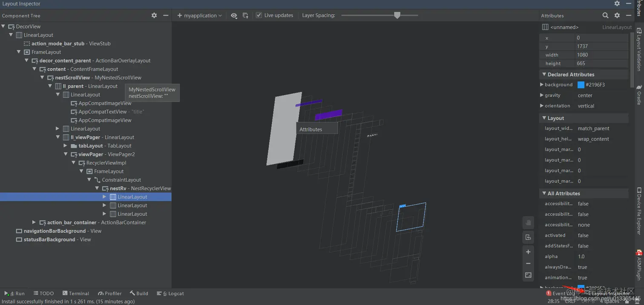Open the ASMPlugin side tab
The width and height of the screenshot is (644, 305).
coord(639,265)
